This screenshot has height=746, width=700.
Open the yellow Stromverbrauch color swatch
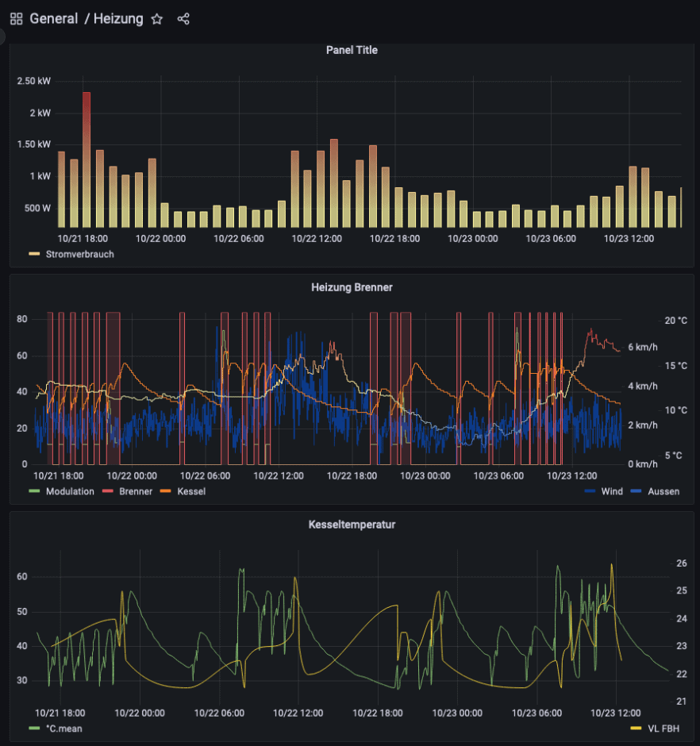[x=34, y=255]
